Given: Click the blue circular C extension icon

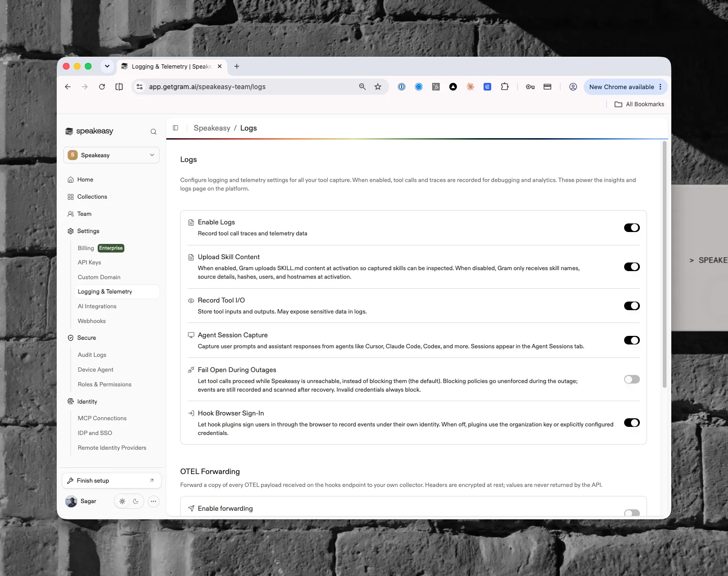Looking at the screenshot, I should click(x=419, y=87).
